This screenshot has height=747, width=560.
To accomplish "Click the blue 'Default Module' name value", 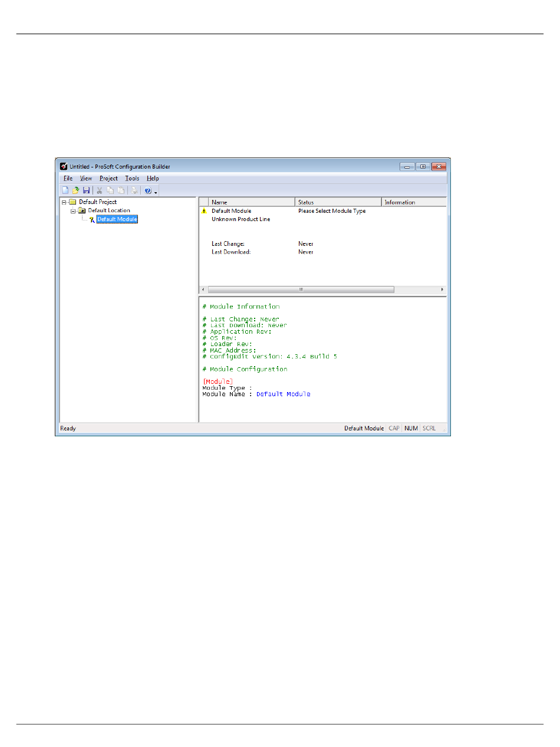I will pos(283,394).
